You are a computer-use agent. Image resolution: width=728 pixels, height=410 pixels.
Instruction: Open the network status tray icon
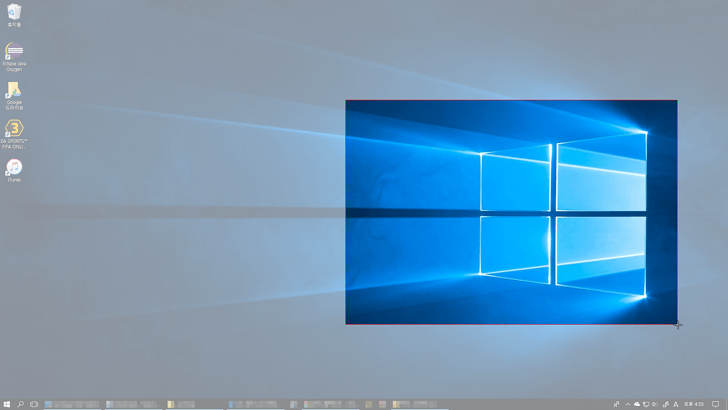pyautogui.click(x=646, y=404)
